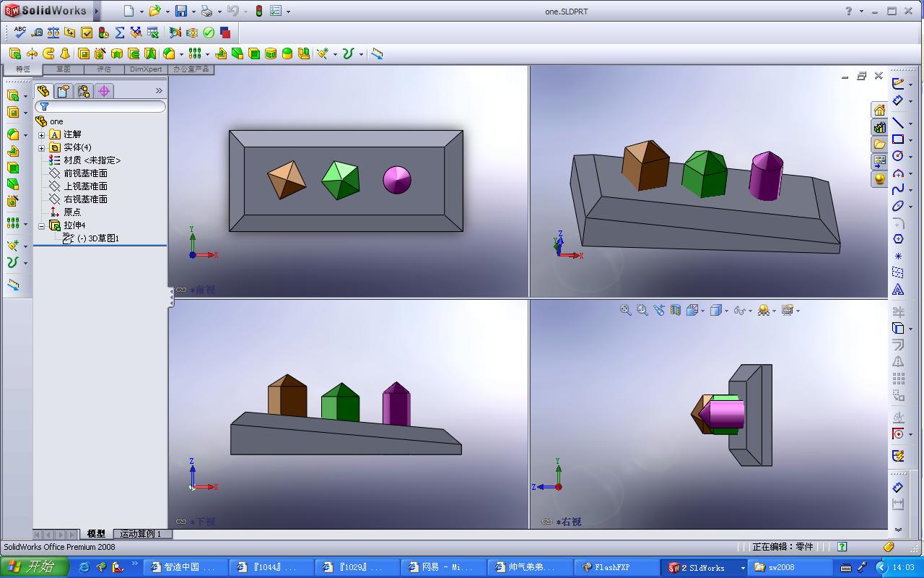This screenshot has height=578, width=924.
Task: Click the Smart Dimension icon in sketch toolbar
Action: (897, 100)
